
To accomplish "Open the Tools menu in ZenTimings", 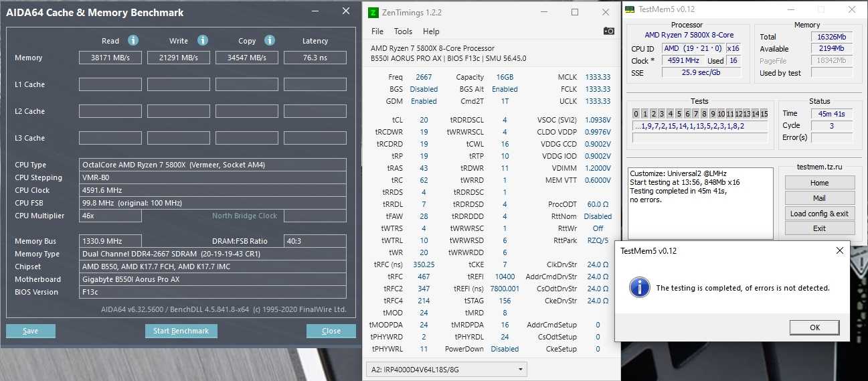I will pyautogui.click(x=403, y=31).
